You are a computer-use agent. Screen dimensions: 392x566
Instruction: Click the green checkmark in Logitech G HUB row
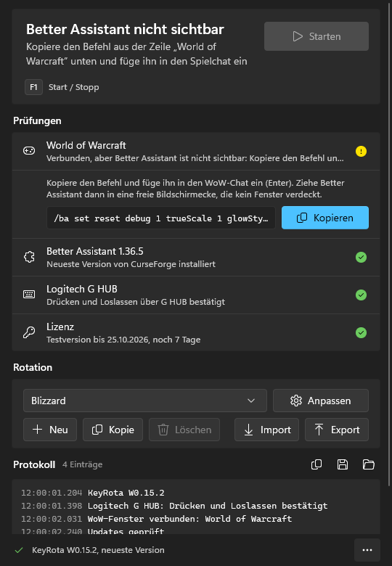(x=361, y=295)
